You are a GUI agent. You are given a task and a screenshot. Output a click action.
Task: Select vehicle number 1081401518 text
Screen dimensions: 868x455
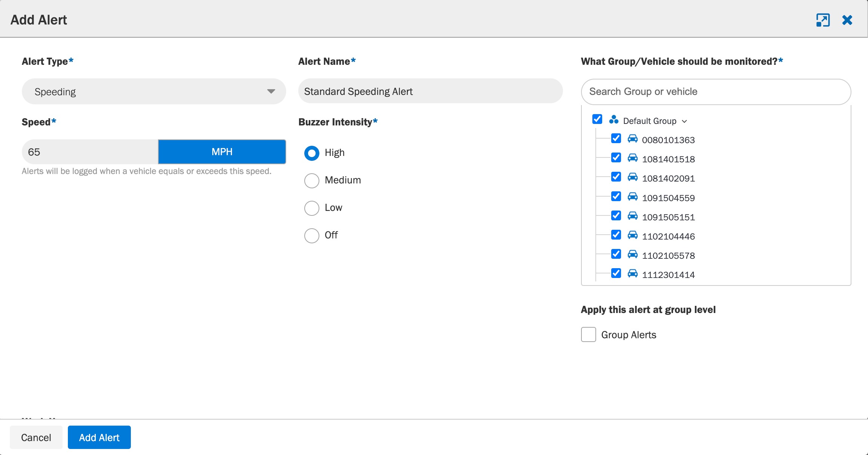tap(669, 159)
